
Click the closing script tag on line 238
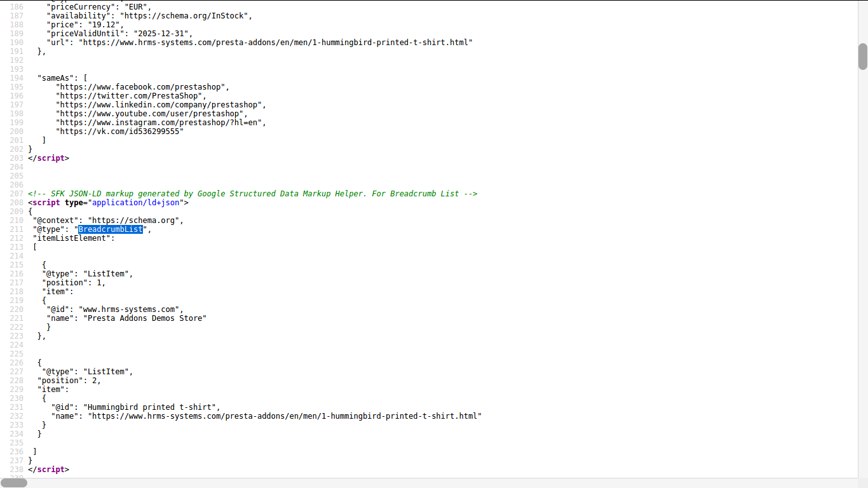tap(48, 470)
